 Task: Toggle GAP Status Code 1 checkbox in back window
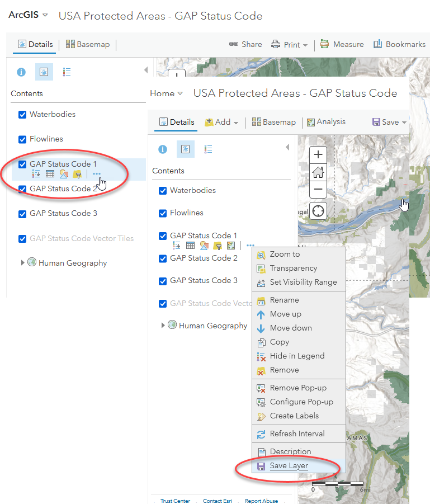(22, 164)
